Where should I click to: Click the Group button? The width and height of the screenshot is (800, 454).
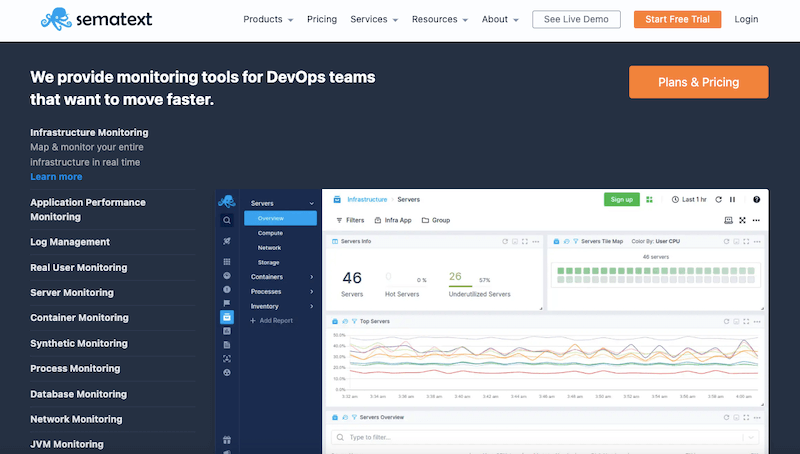(436, 220)
